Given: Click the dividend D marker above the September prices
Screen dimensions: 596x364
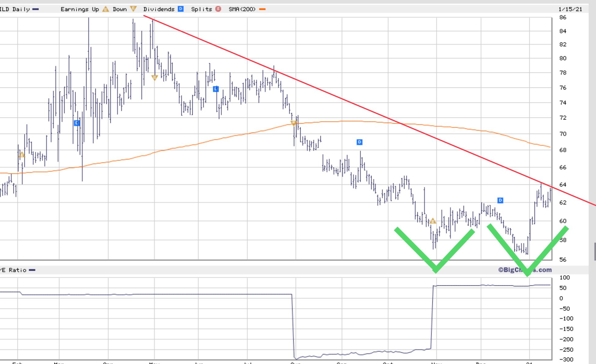Looking at the screenshot, I should [x=360, y=142].
